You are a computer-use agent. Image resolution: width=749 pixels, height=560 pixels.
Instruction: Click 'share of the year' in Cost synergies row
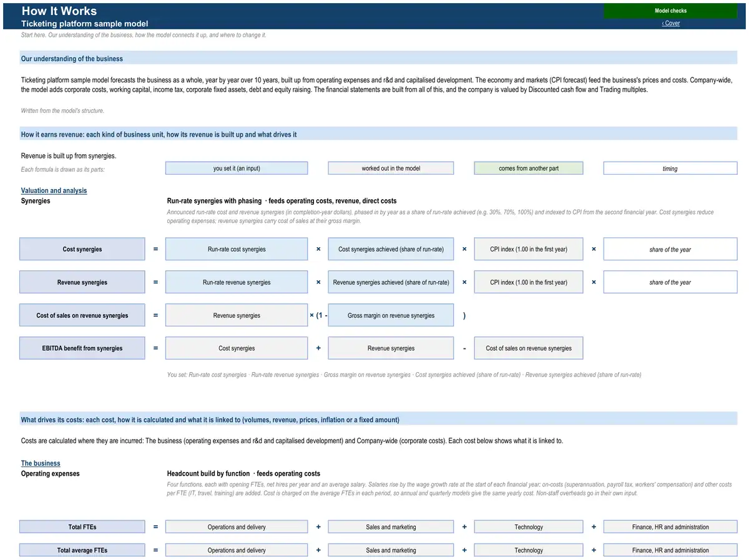point(670,249)
